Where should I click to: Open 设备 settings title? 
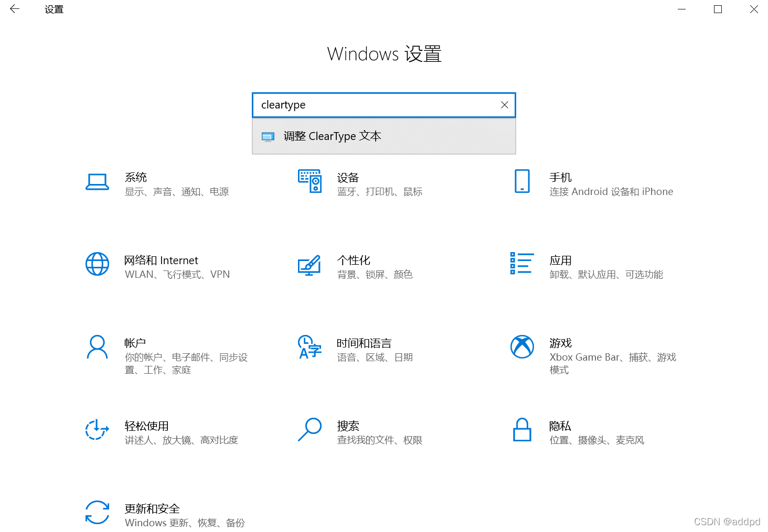[348, 178]
